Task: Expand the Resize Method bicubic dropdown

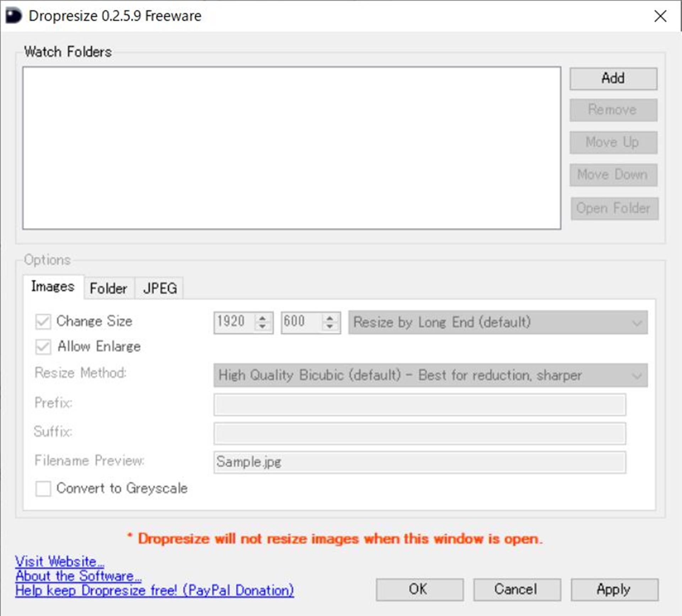Action: click(x=430, y=375)
